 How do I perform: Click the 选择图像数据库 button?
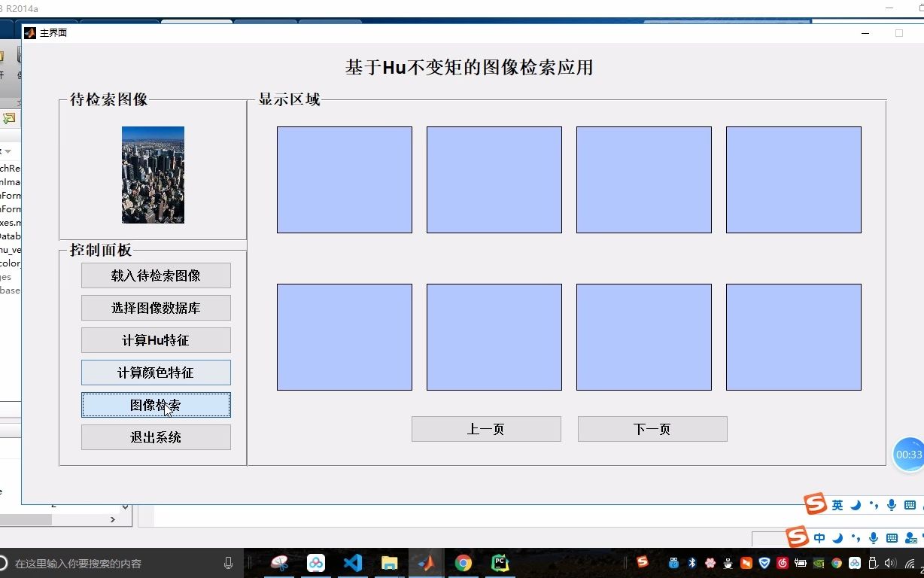click(156, 308)
